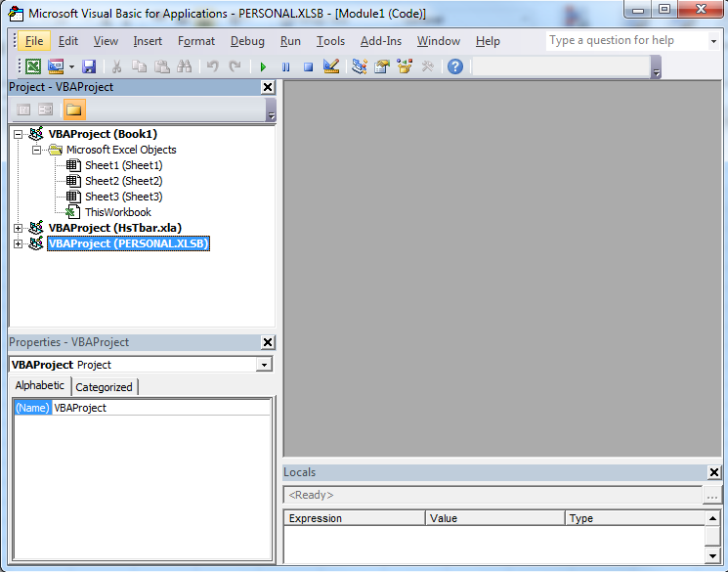This screenshot has height=572, width=728.
Task: Open the File menu
Action: (x=34, y=41)
